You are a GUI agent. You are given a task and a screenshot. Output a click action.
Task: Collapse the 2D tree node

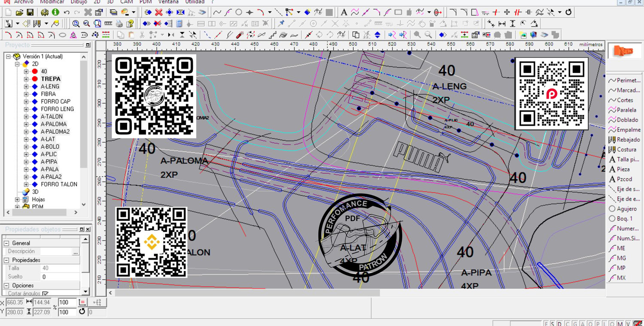[17, 63]
